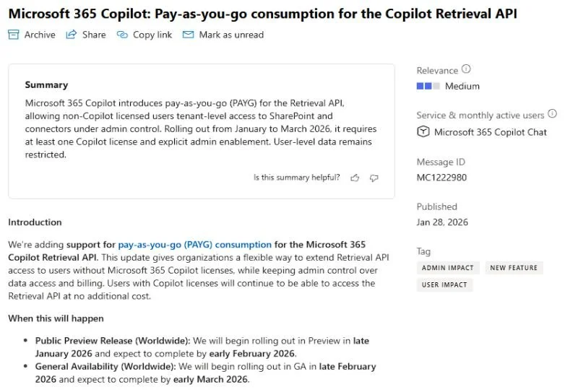The width and height of the screenshot is (578, 392).
Task: Click the 'When this will happen' heading
Action: click(56, 318)
